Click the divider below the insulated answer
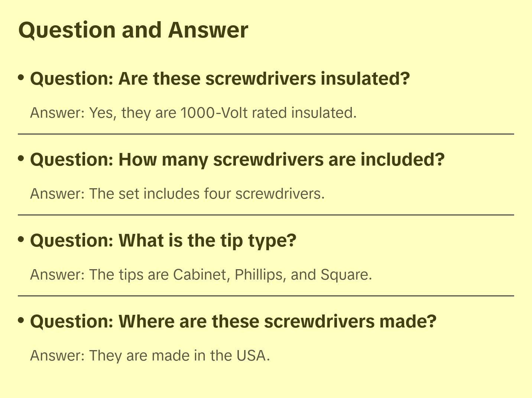Viewport: 532px width, 398px height. pyautogui.click(x=266, y=134)
